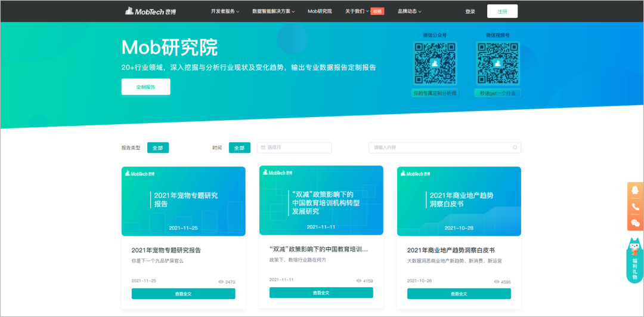This screenshot has height=317, width=644.
Task: Click the MobTech logo in header
Action: tap(151, 11)
